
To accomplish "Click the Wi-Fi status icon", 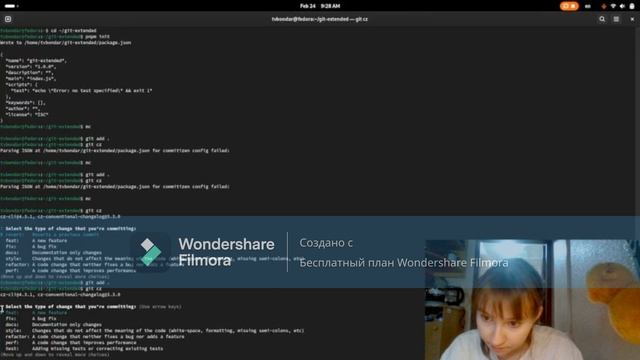I will tap(613, 6).
